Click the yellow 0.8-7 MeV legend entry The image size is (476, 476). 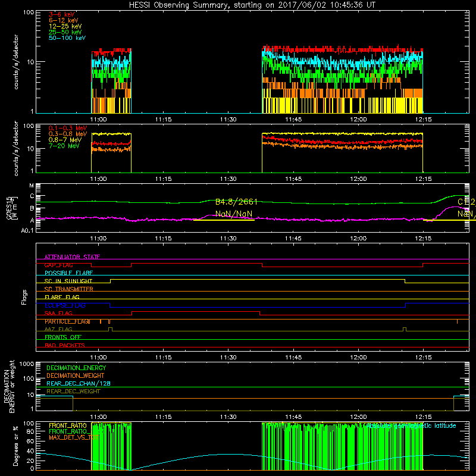[x=65, y=140]
